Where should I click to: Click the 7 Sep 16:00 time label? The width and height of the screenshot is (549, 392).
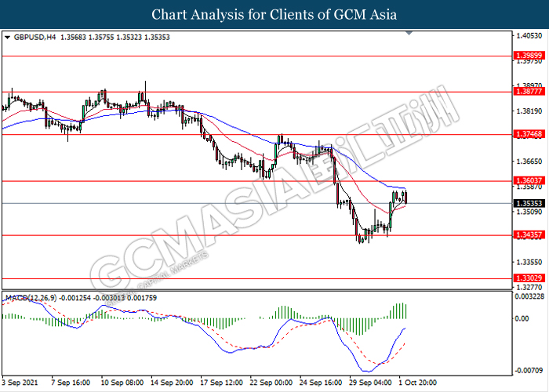coord(71,383)
